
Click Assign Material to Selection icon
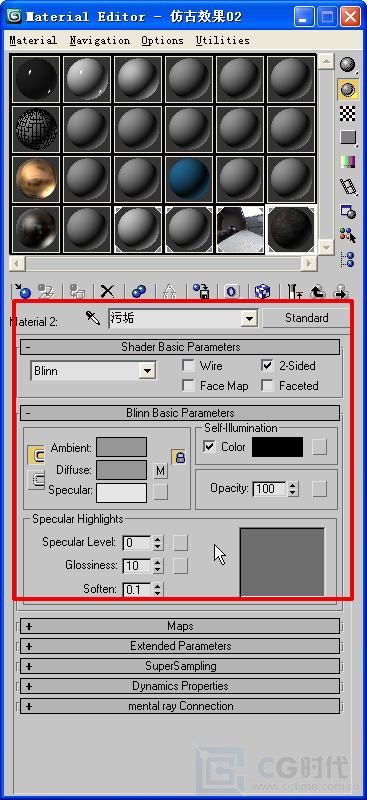[77, 291]
